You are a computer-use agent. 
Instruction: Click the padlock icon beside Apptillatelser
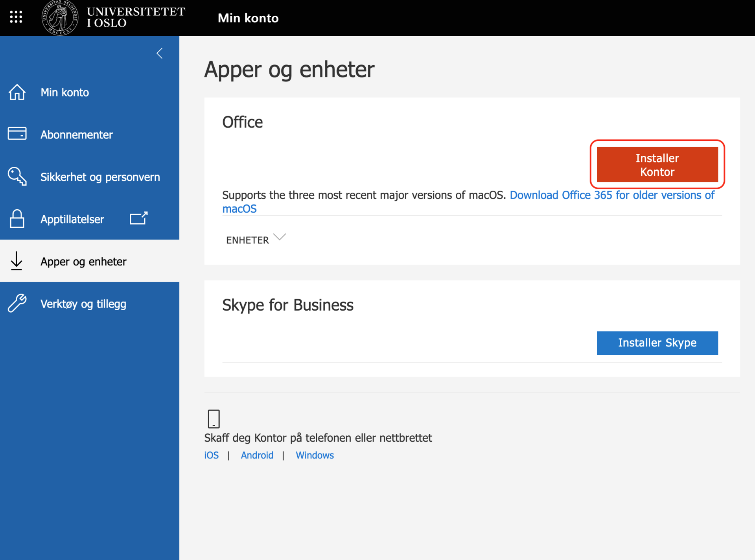point(17,219)
